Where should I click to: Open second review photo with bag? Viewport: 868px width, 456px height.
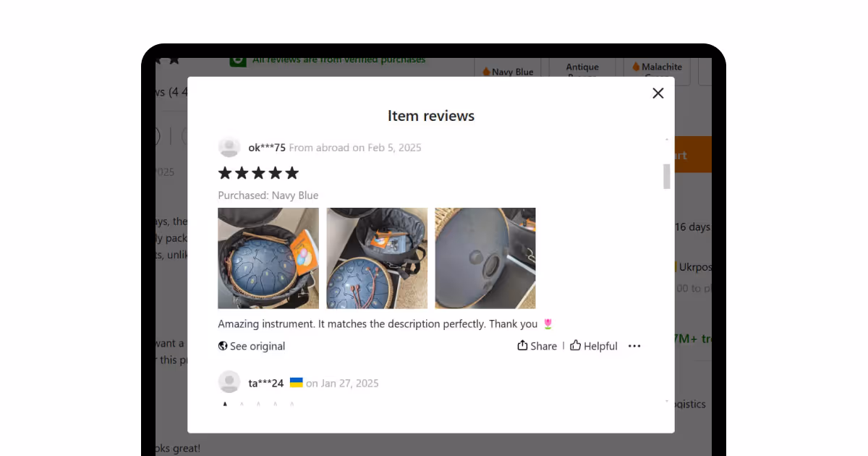point(377,258)
